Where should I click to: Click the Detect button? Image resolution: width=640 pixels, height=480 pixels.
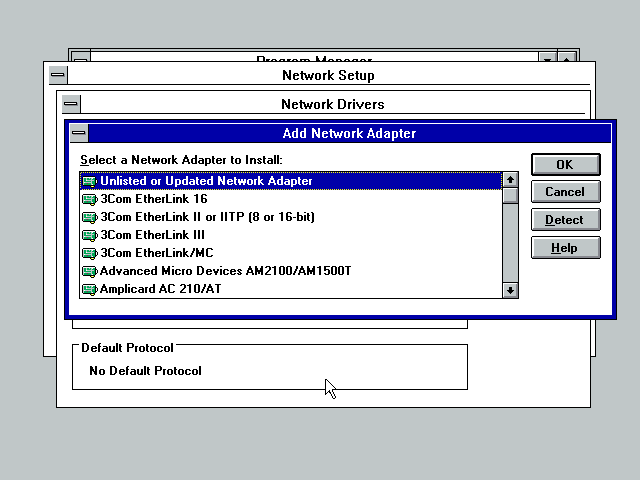pos(566,220)
